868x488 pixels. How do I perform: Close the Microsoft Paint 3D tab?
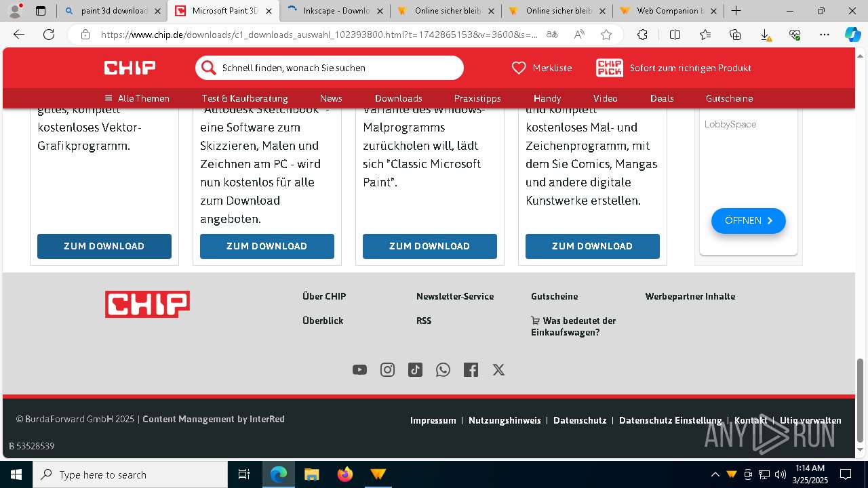pyautogui.click(x=269, y=11)
